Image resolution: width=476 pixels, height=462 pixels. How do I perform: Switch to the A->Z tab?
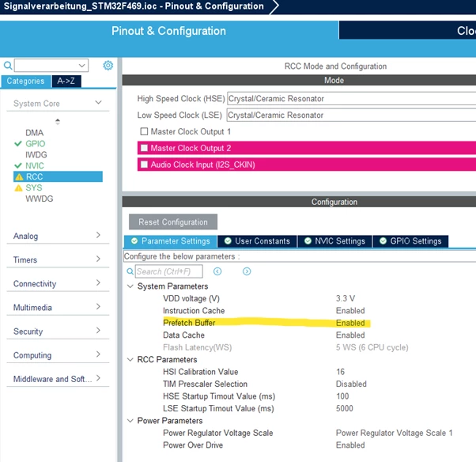[66, 81]
